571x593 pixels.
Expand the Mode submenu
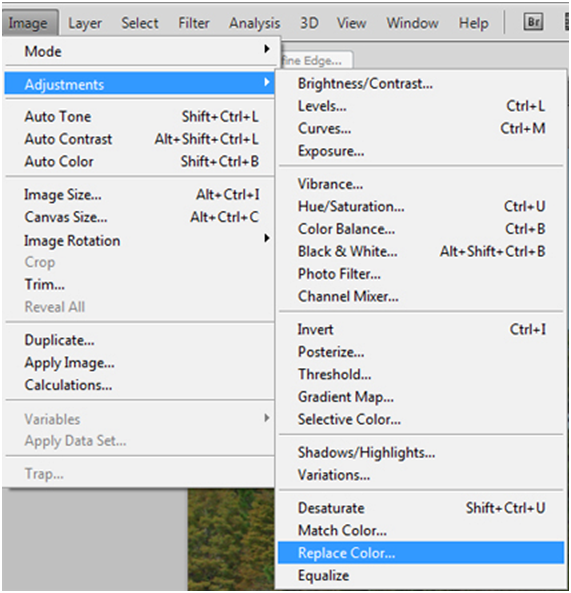tap(140, 51)
